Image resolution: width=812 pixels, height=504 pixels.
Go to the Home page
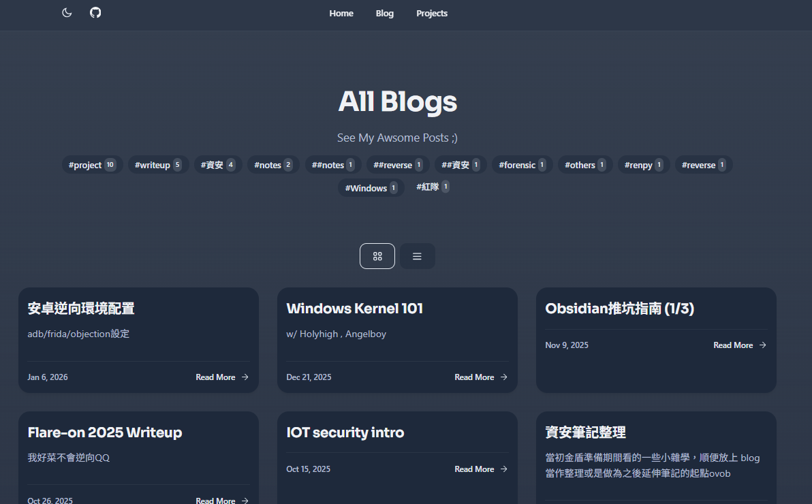coord(341,14)
